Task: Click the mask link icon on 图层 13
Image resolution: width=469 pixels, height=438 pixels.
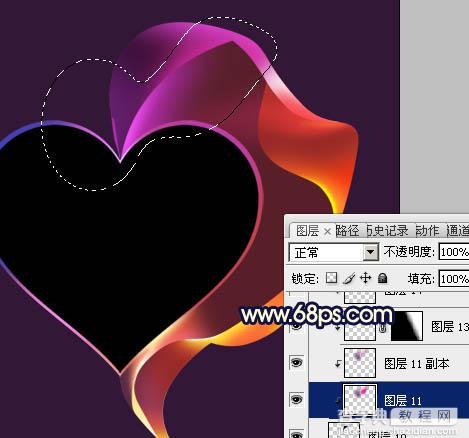Action: click(383, 329)
